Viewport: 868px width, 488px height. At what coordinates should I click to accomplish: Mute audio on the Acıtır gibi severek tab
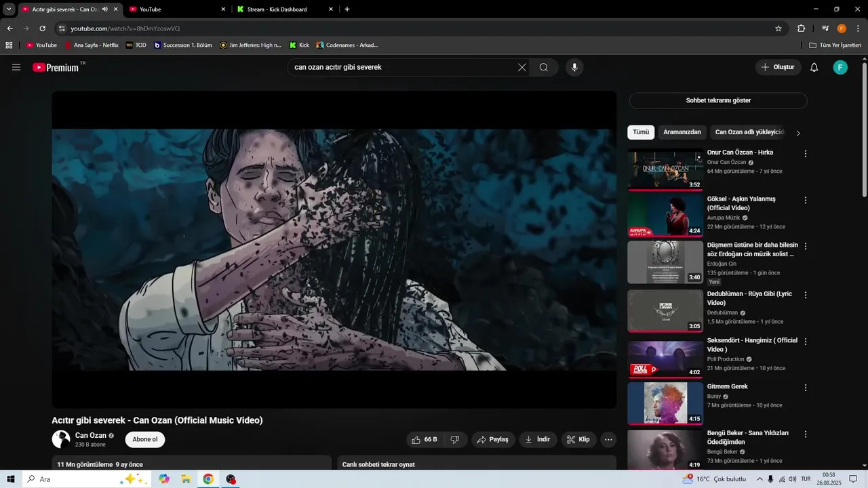coord(104,9)
